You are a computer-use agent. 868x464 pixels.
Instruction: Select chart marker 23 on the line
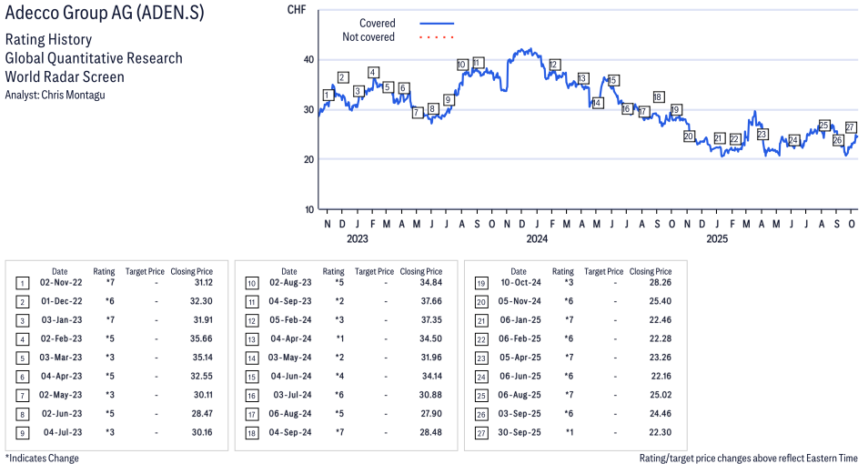coord(762,135)
